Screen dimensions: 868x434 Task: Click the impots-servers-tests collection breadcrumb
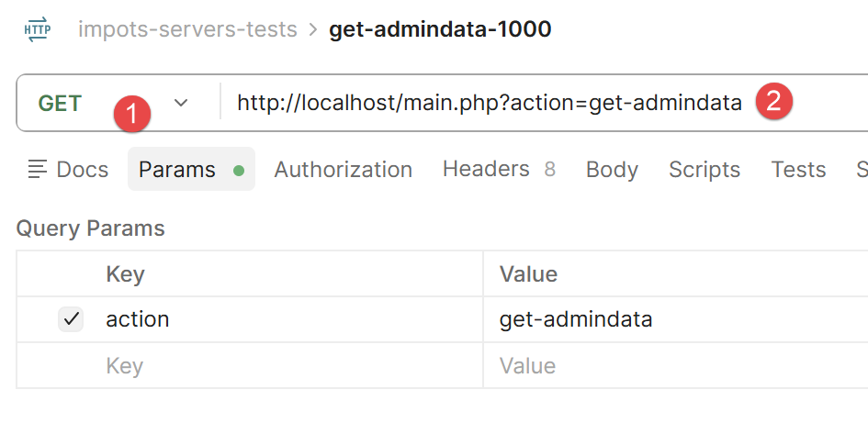click(x=187, y=29)
